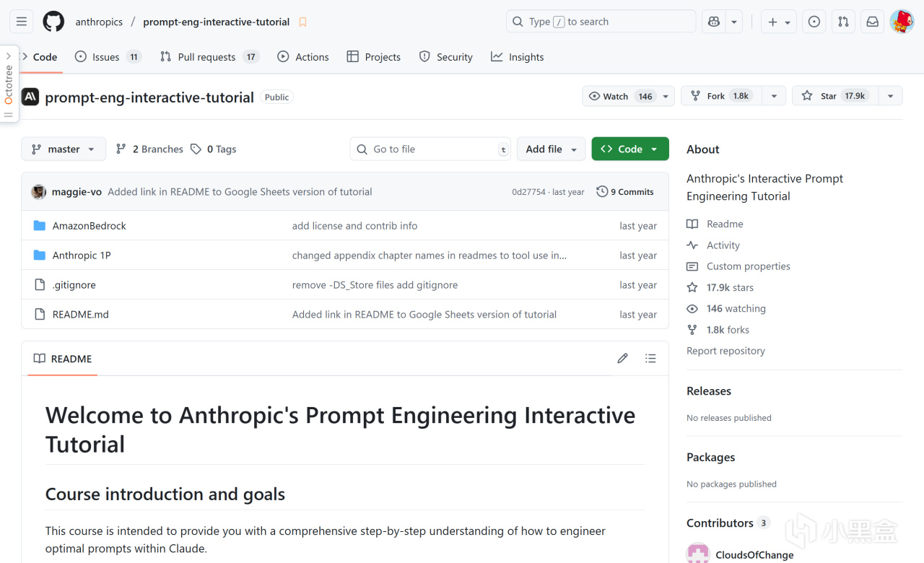Click maggie-vo's avatar in commit row

38,192
